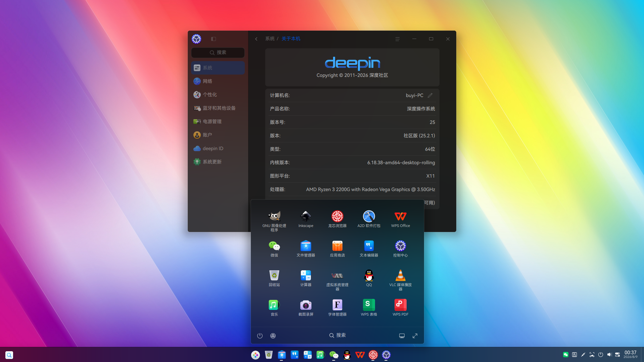Launch QQ from the launcher grid

(x=369, y=278)
